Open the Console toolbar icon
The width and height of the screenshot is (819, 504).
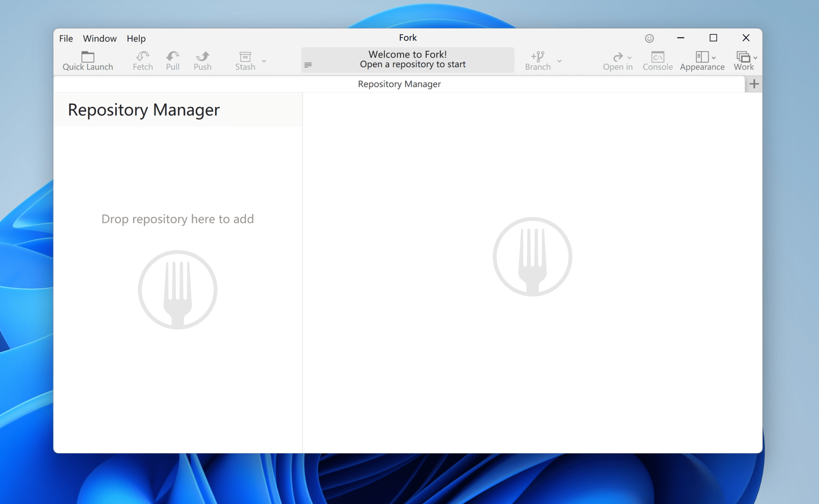tap(658, 57)
